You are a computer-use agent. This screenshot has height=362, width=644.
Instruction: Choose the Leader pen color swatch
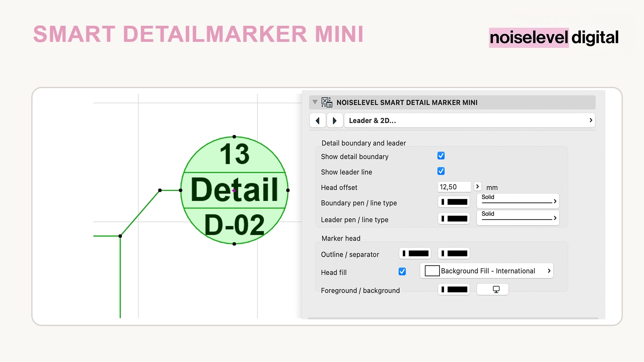pos(454,219)
